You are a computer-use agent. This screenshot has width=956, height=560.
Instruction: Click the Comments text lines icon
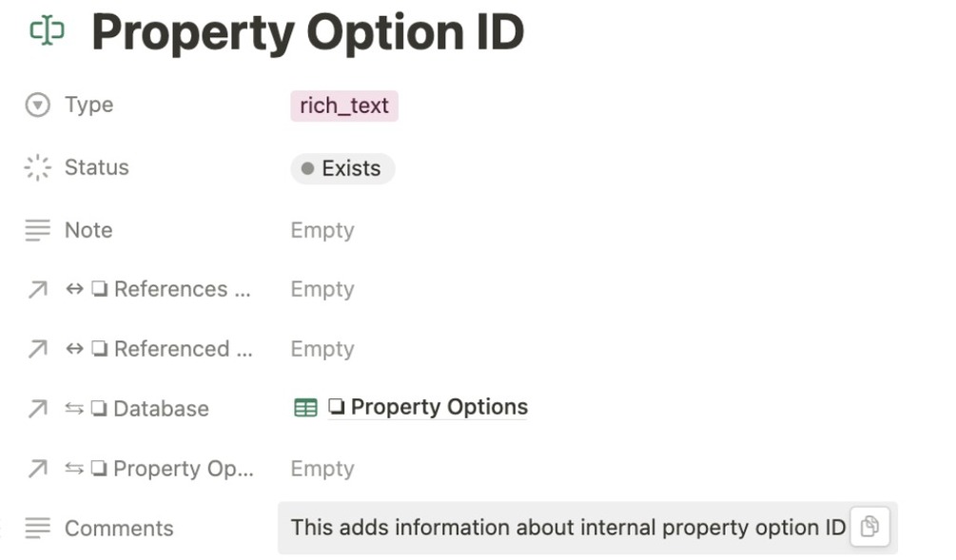(x=37, y=528)
